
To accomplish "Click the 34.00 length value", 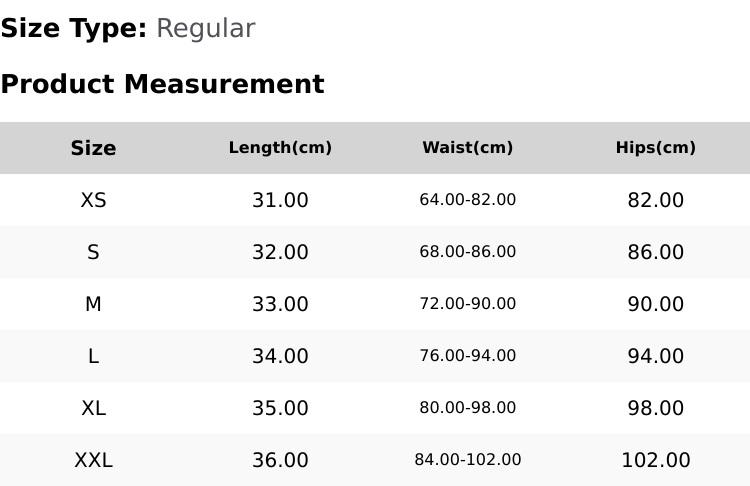I will pyautogui.click(x=280, y=356).
